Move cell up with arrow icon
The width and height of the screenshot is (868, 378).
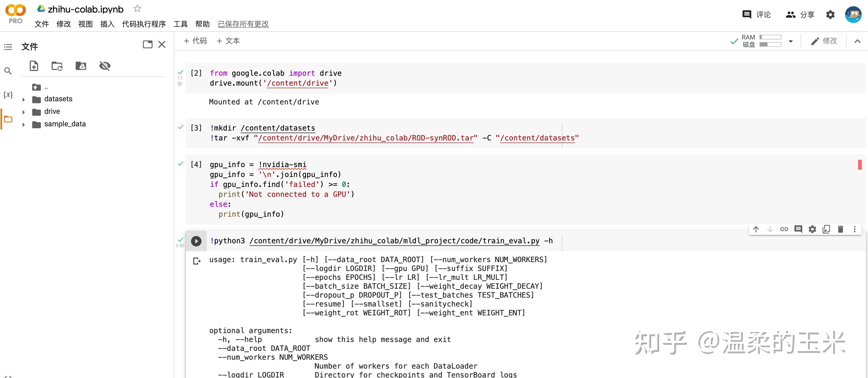click(756, 229)
